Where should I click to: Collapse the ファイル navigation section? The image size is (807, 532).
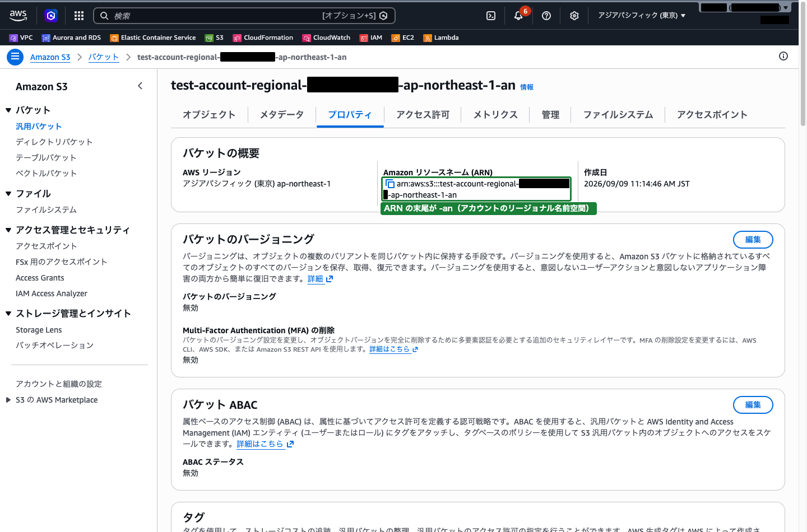tap(8, 194)
